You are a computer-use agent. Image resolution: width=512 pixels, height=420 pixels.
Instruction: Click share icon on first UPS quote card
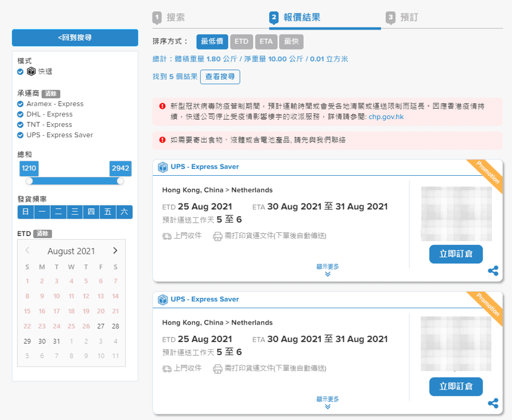click(x=493, y=271)
